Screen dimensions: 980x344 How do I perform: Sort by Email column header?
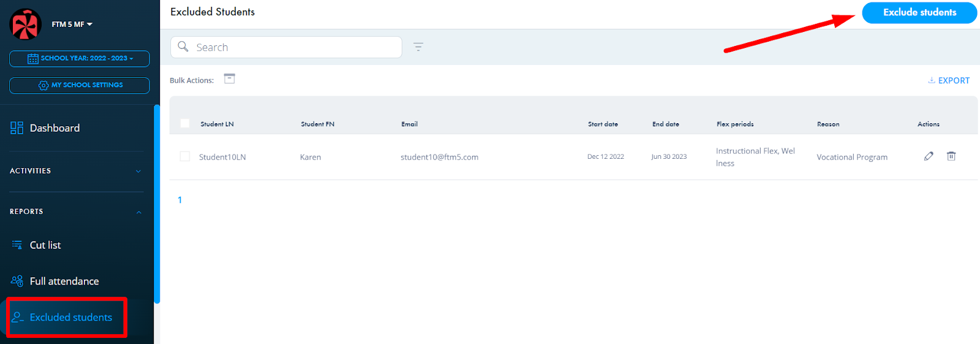409,124
